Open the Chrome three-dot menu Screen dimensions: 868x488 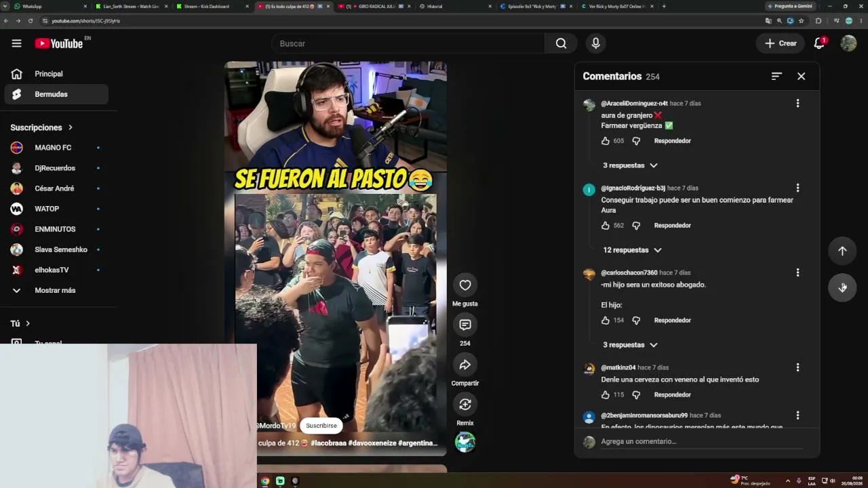(x=861, y=21)
